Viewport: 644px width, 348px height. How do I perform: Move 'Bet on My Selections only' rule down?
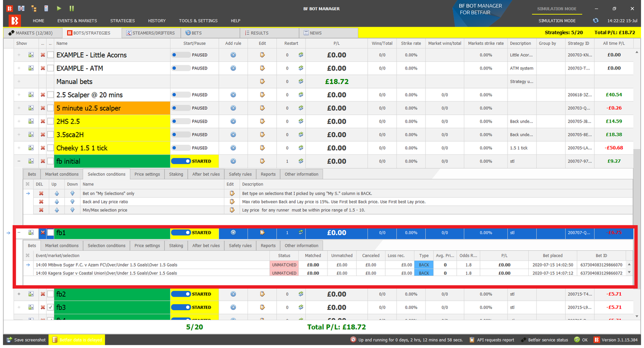click(72, 194)
